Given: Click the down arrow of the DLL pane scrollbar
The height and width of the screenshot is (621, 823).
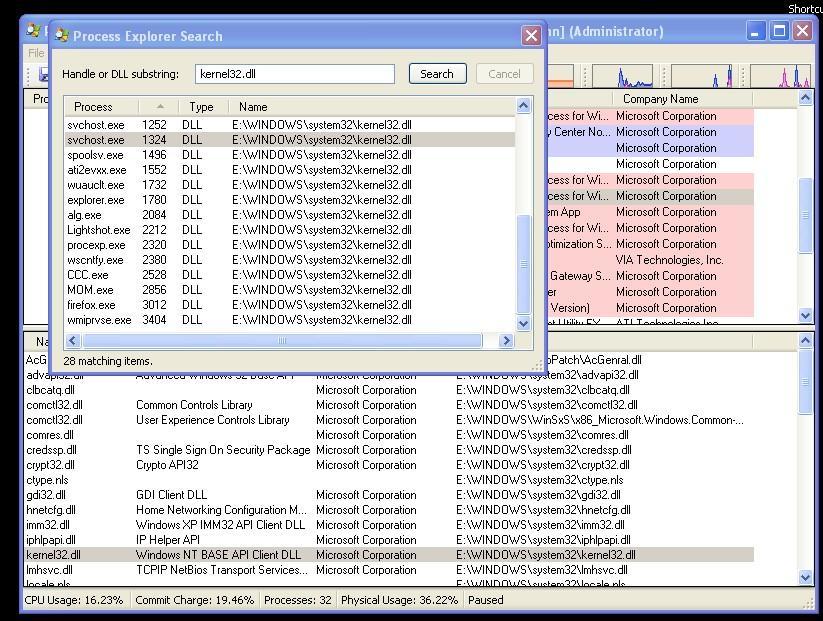Looking at the screenshot, I should (806, 578).
